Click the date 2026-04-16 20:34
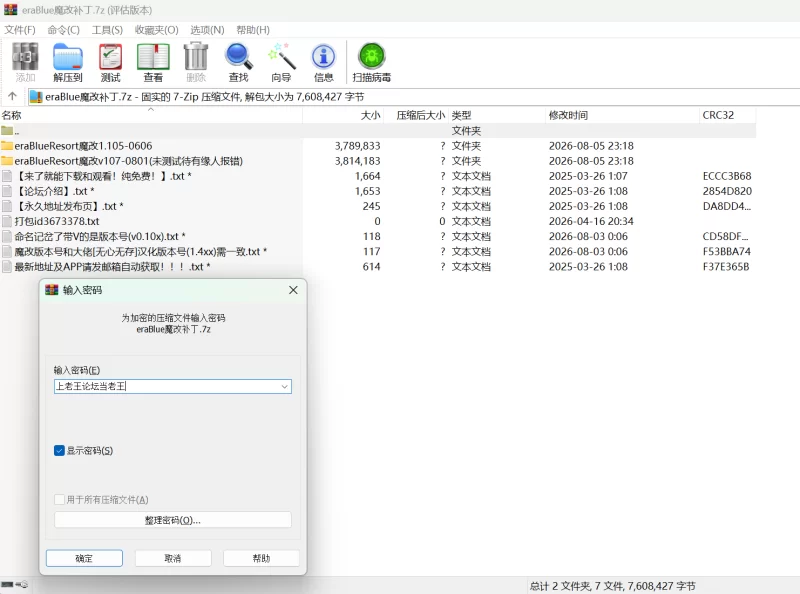 (591, 221)
